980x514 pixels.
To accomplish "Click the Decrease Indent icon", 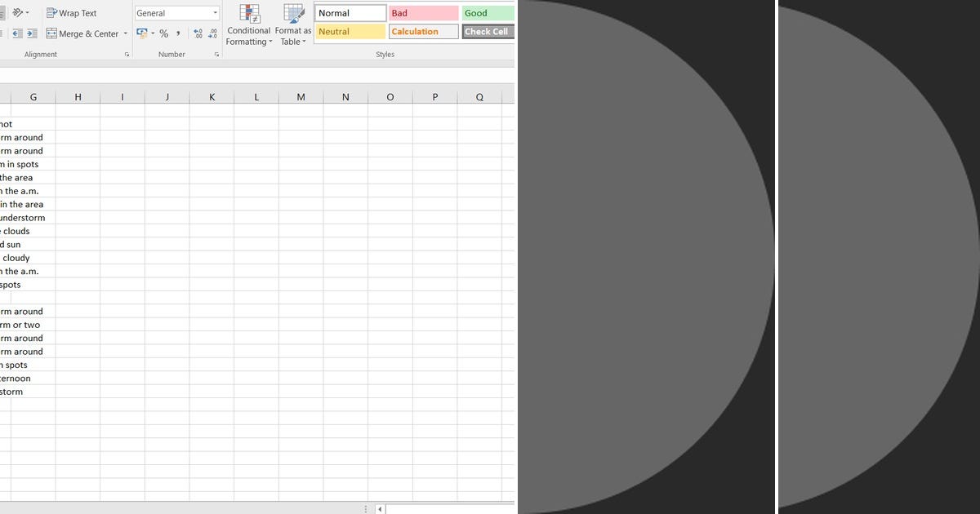I will click(17, 33).
